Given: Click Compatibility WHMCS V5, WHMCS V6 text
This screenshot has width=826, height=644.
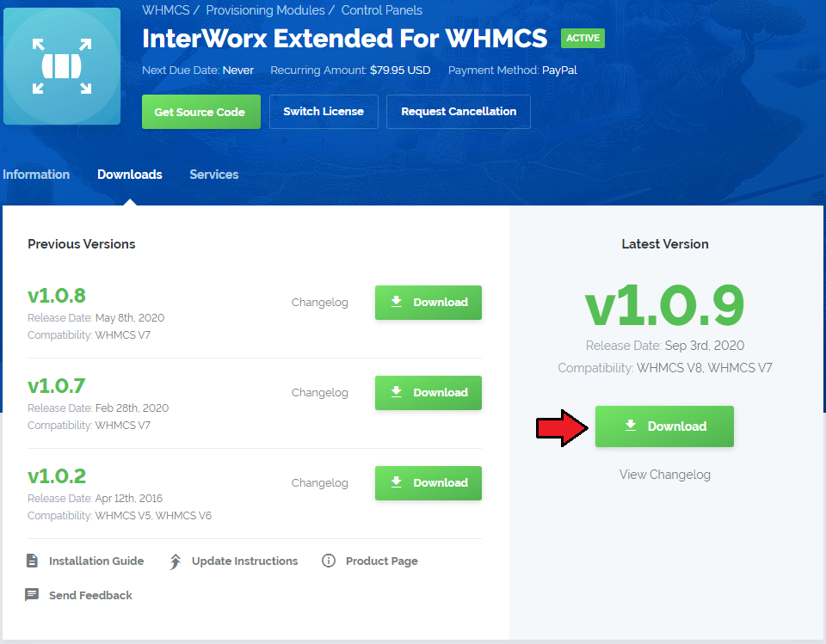Looking at the screenshot, I should pyautogui.click(x=120, y=516).
